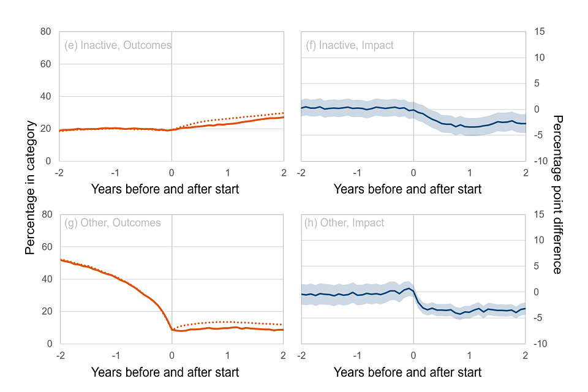Viewport: 588px width, 392px height.
Task: Select the x-axis title beneath Other Outcomes chart
Action: [165, 372]
